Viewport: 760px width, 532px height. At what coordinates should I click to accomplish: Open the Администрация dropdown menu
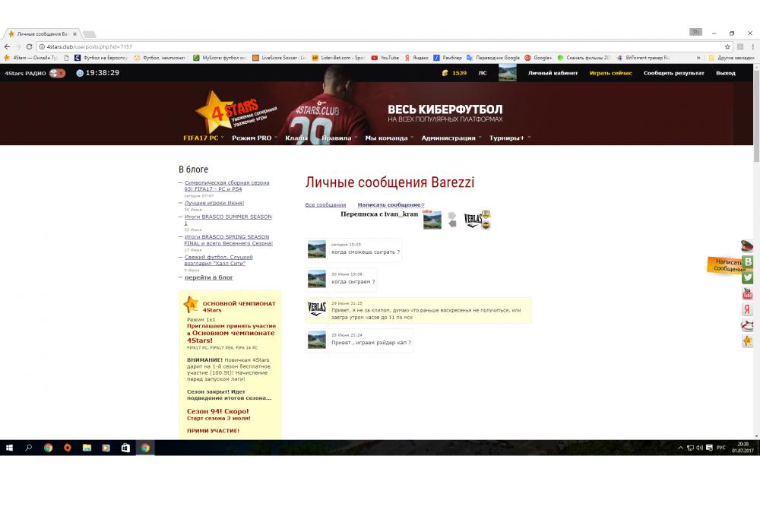(451, 138)
